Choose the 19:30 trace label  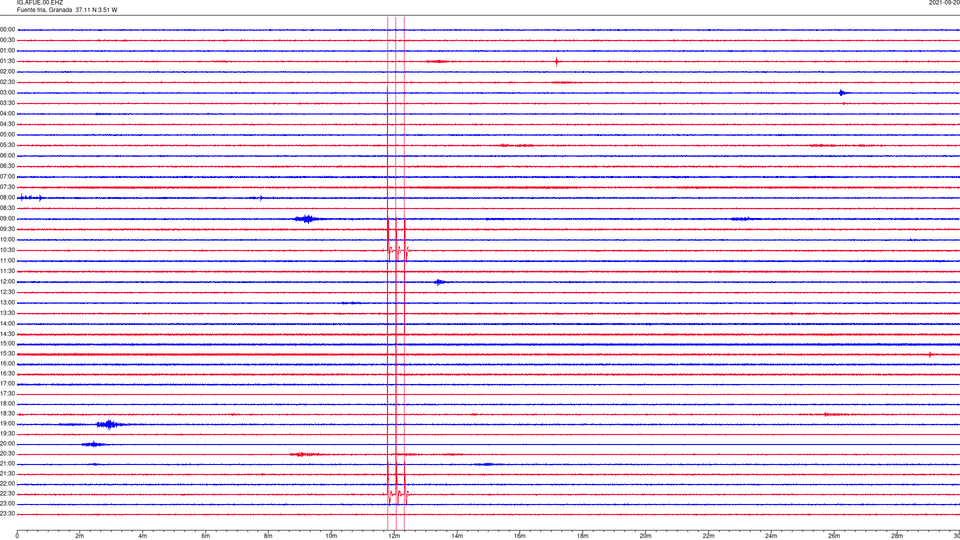[x=7, y=433]
